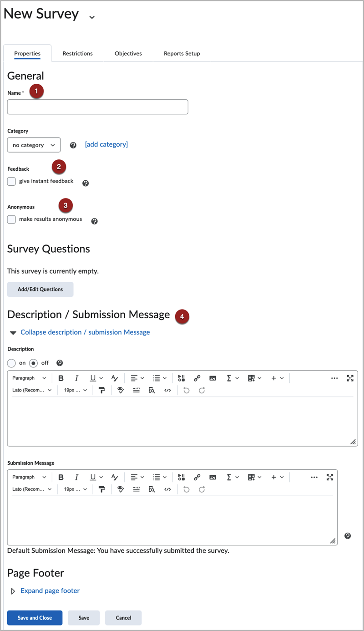Open the Table dropdown in the Description editor

[255, 378]
